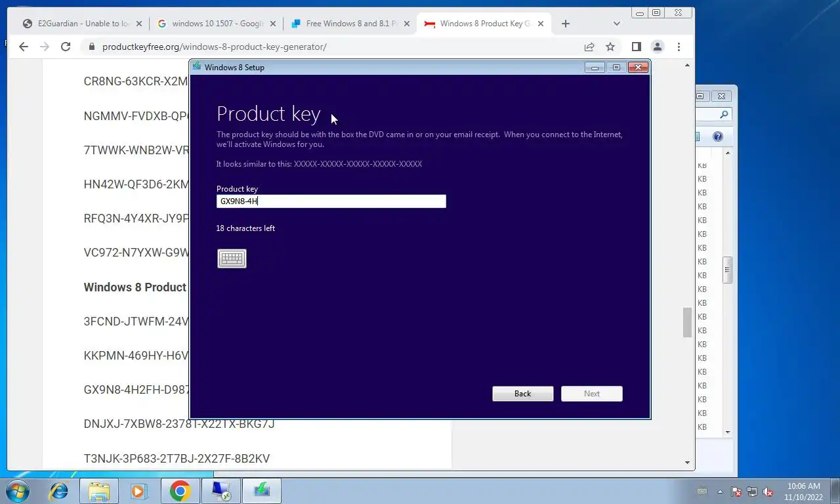Click the remote desktop taskbar icon

(221, 491)
